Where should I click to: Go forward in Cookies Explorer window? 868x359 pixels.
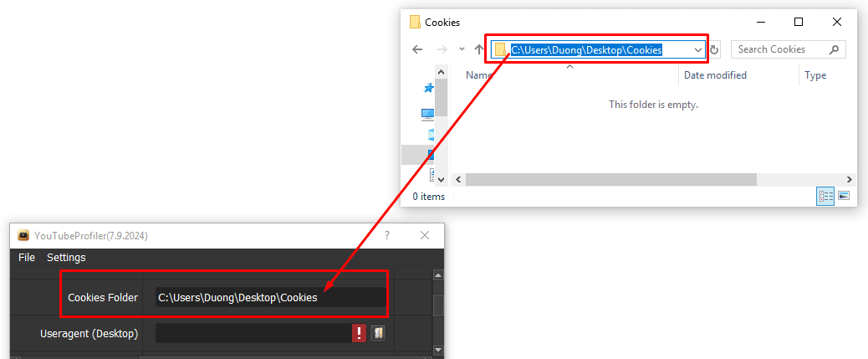[442, 49]
